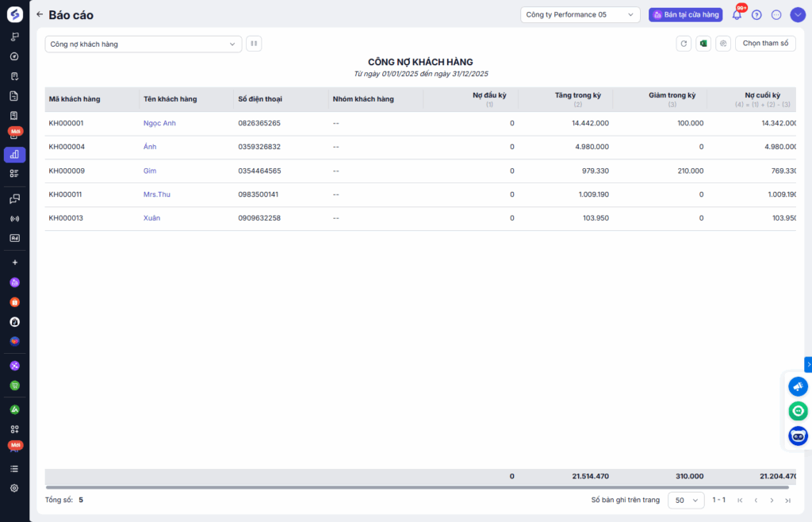Open the megaphone announcements widget
Viewport: 812px width, 522px height.
click(x=798, y=386)
